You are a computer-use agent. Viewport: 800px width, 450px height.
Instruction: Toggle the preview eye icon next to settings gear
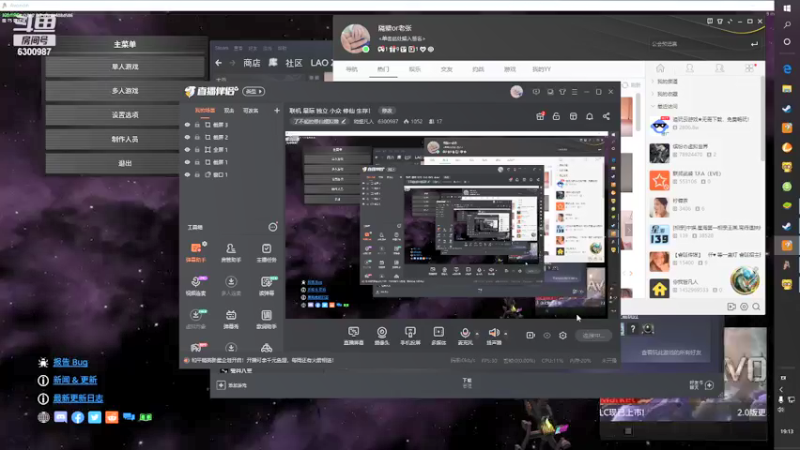[547, 335]
